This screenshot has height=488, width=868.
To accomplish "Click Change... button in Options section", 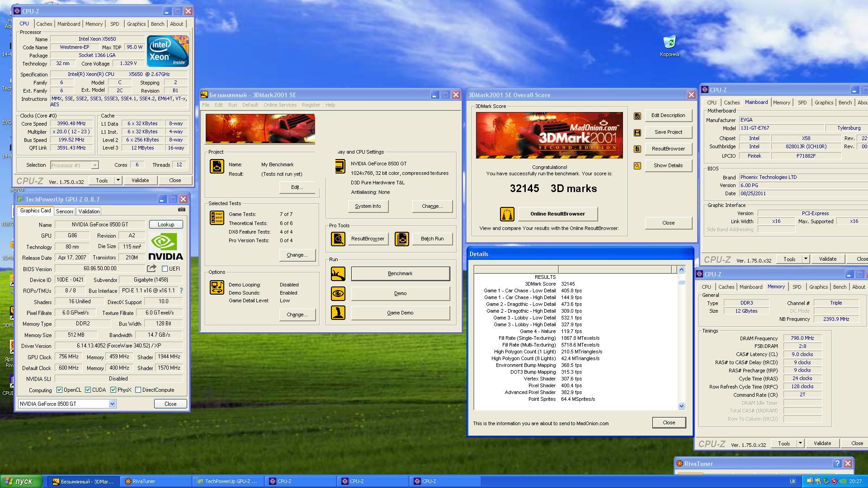I will point(297,314).
